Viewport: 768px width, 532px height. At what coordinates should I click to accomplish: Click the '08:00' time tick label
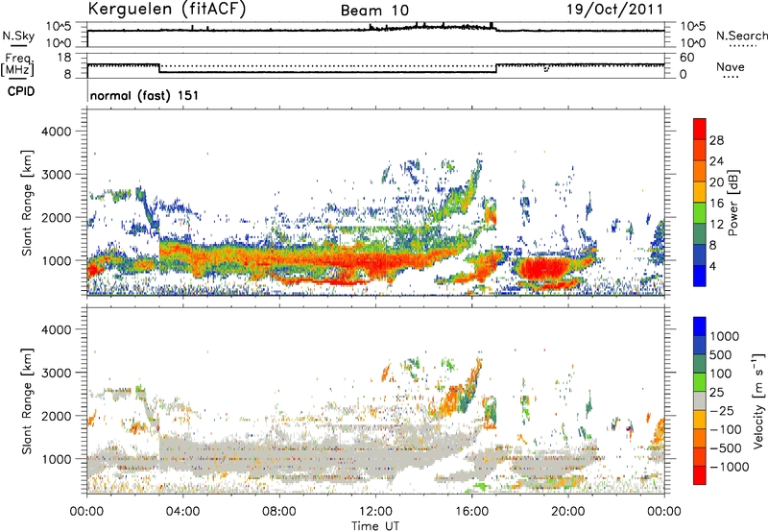click(279, 512)
